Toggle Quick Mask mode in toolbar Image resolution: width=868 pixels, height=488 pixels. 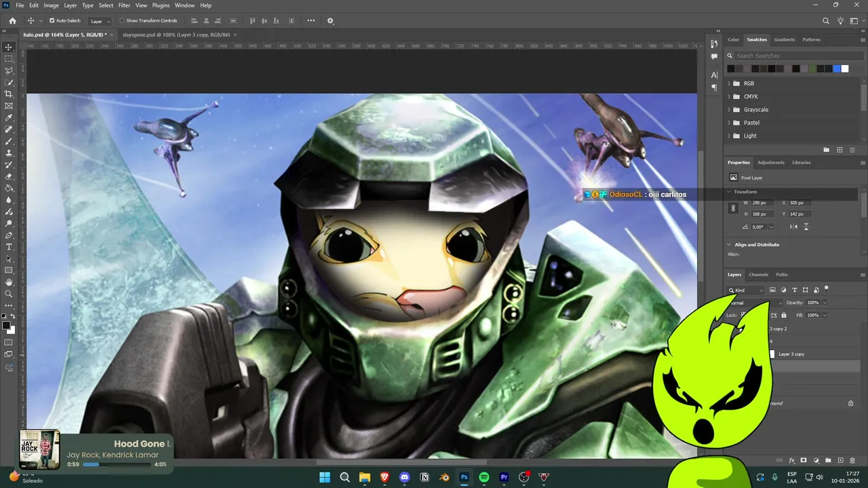point(9,342)
